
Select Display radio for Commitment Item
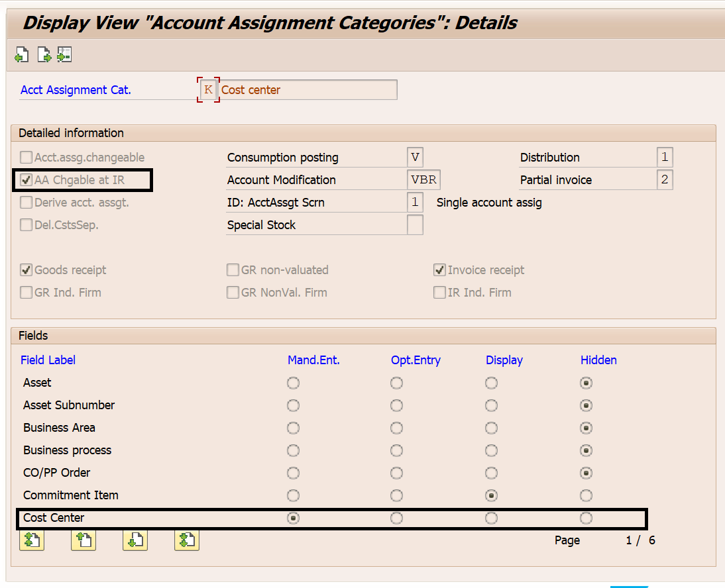click(x=491, y=496)
